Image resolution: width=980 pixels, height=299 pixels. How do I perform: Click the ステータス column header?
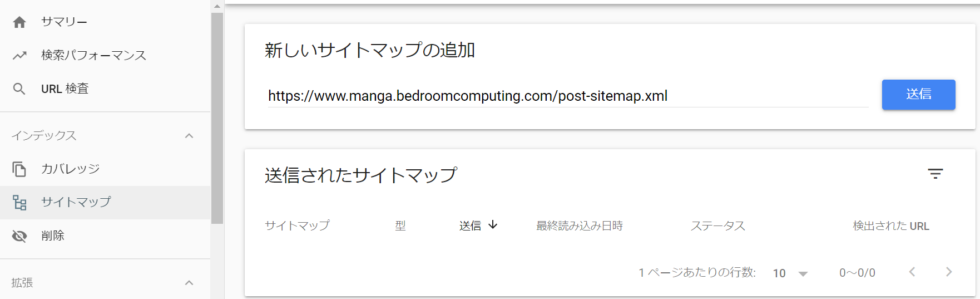[x=717, y=226]
